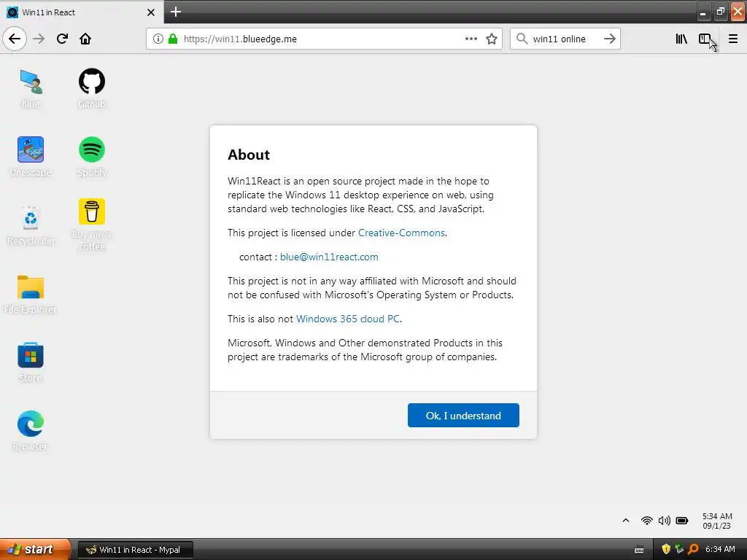
Task: Open the browser hamburger menu
Action: point(733,39)
